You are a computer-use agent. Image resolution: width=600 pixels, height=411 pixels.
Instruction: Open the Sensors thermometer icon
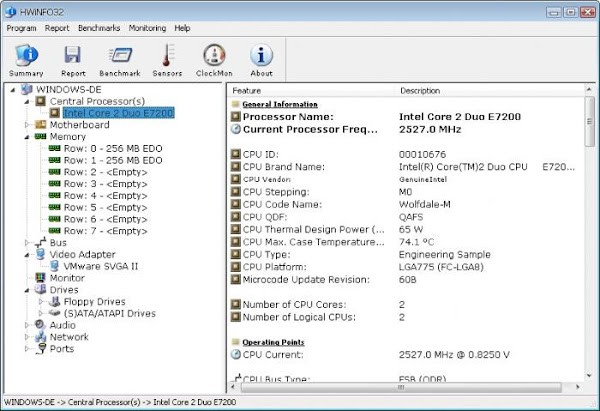click(x=167, y=55)
